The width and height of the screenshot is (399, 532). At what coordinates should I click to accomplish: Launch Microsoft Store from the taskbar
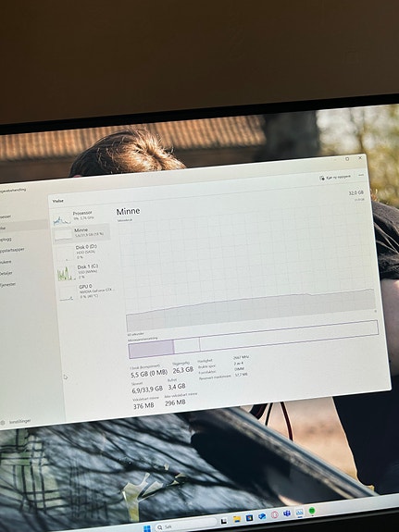point(249,518)
